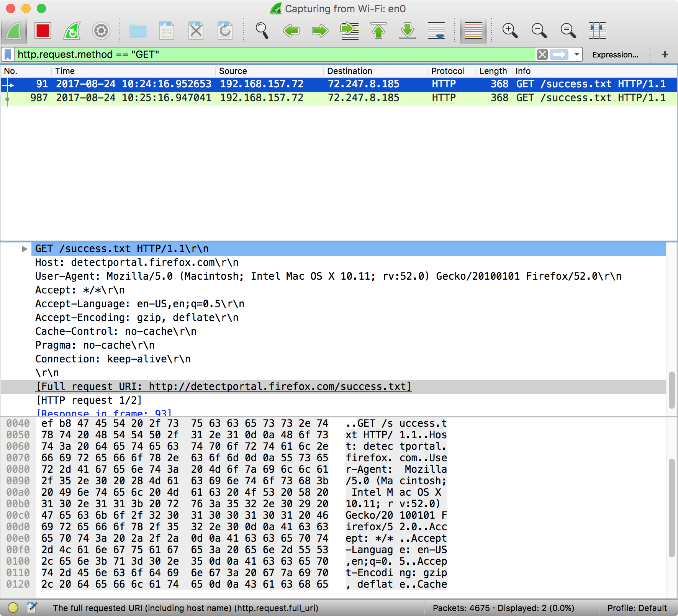This screenshot has width=678, height=616.
Task: Restart the current capture
Action: [x=72, y=31]
